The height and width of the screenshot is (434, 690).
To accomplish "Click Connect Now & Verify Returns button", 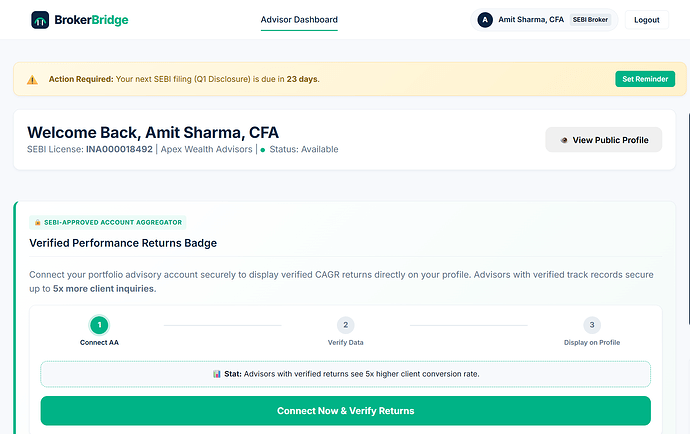I will coord(345,411).
